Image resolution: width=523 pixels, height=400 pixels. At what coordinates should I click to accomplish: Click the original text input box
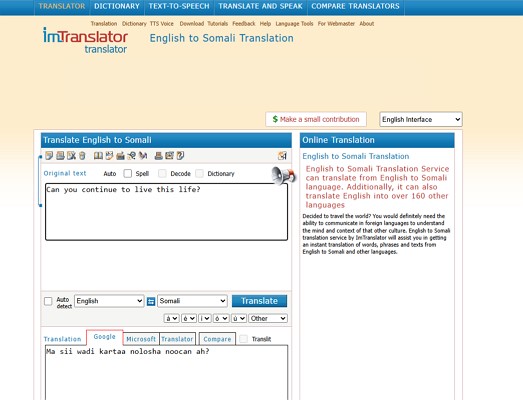tap(166, 212)
